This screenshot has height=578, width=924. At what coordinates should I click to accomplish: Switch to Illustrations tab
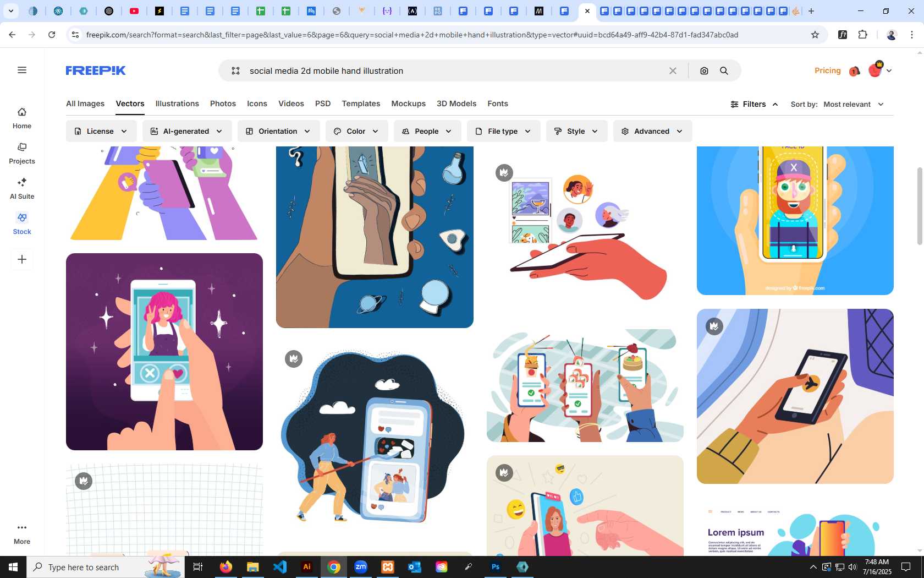[177, 103]
